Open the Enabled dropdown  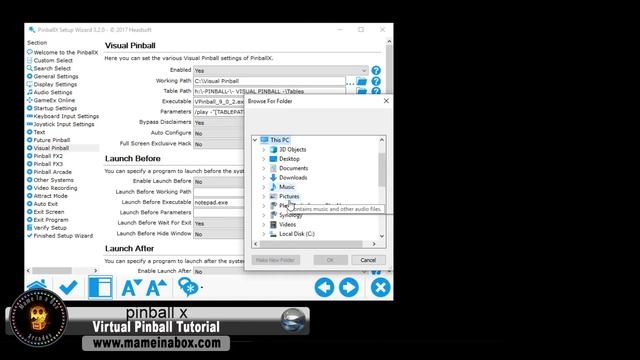[x=281, y=71]
